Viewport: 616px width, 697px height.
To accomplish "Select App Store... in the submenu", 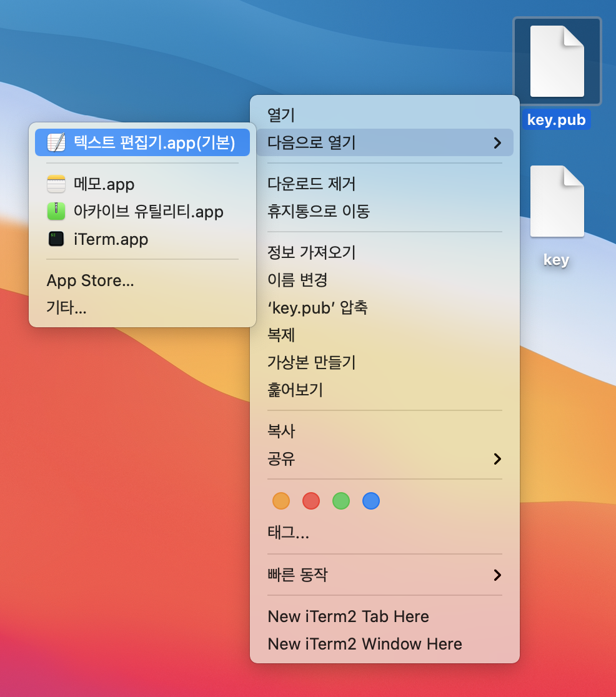I will (142, 280).
